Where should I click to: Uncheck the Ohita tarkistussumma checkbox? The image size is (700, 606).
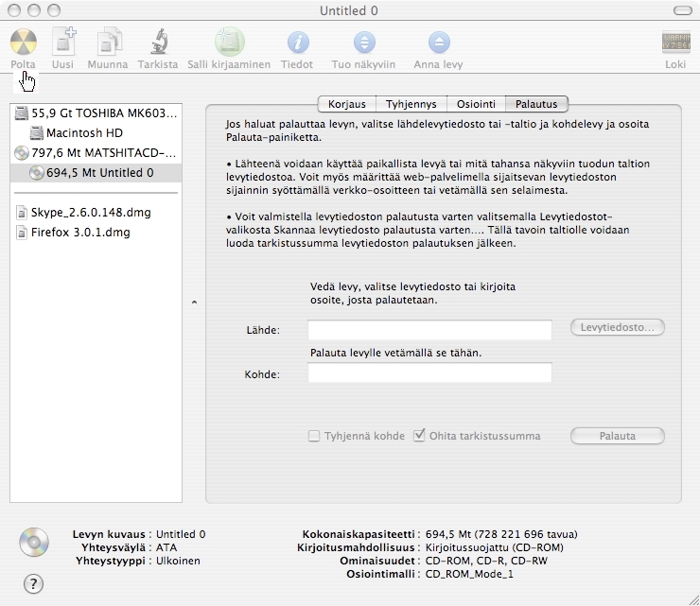(x=420, y=436)
